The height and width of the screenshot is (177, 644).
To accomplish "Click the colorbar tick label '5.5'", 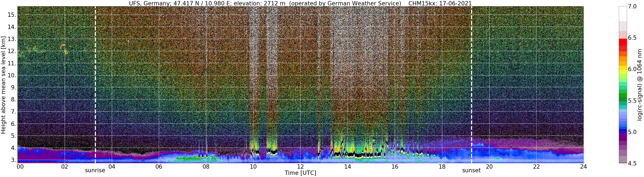I will coord(632,101).
